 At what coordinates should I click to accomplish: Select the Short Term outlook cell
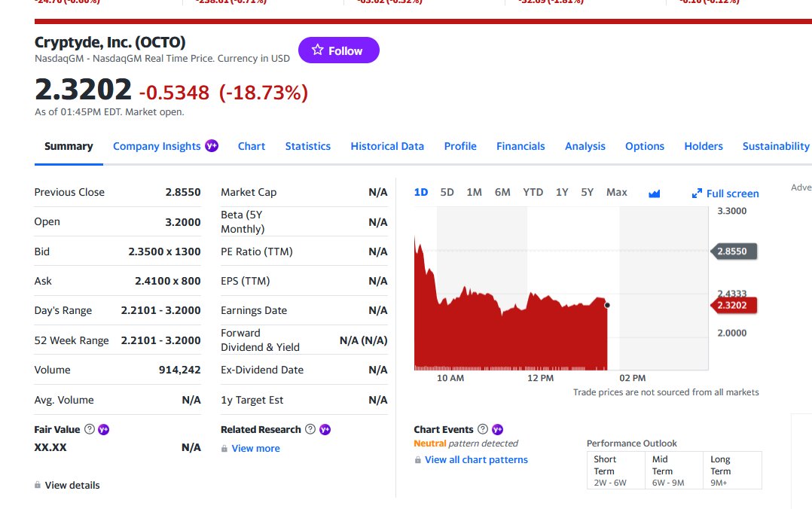click(616, 470)
